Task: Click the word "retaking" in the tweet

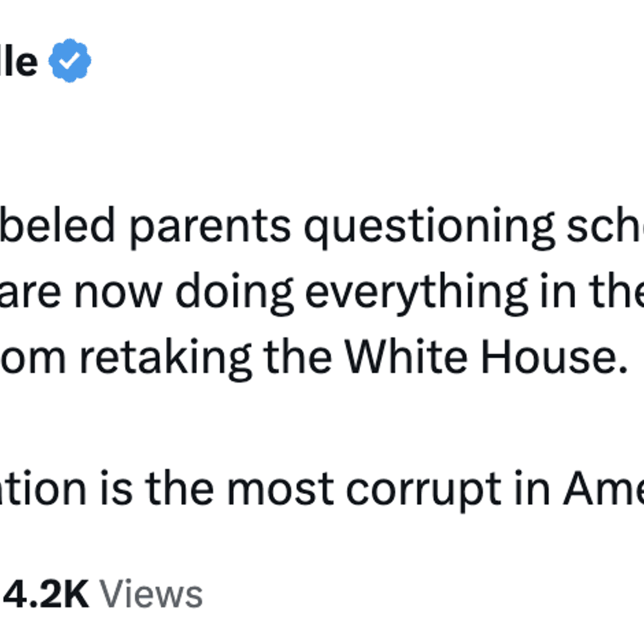Action: [165, 359]
